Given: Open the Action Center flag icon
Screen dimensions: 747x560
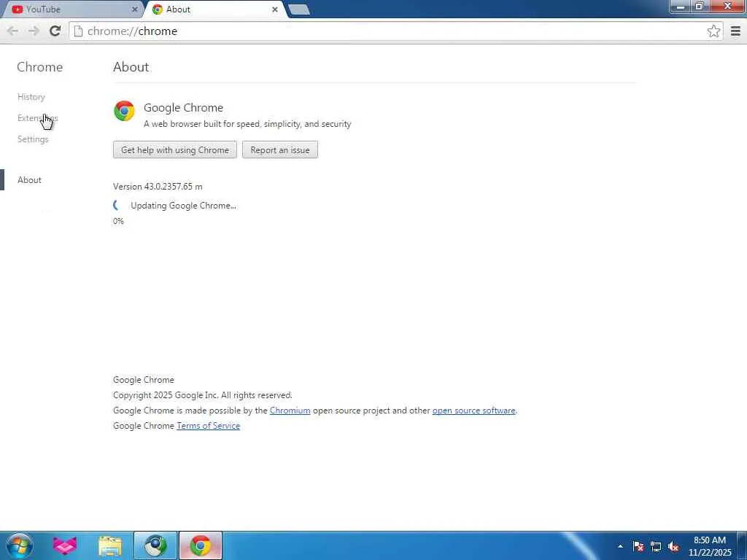Looking at the screenshot, I should click(638, 546).
